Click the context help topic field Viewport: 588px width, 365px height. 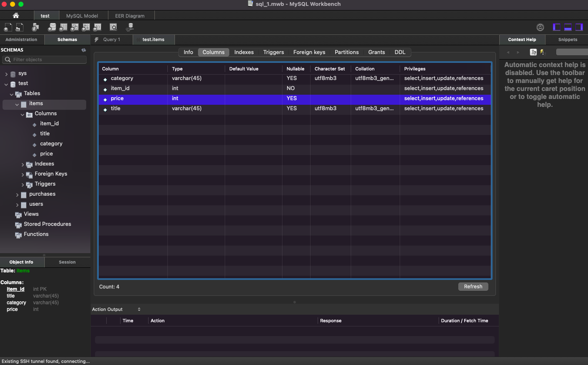(x=572, y=52)
